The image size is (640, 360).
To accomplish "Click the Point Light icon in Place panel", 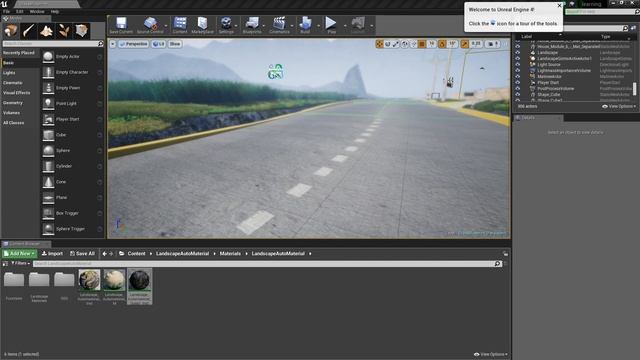I will [48, 104].
